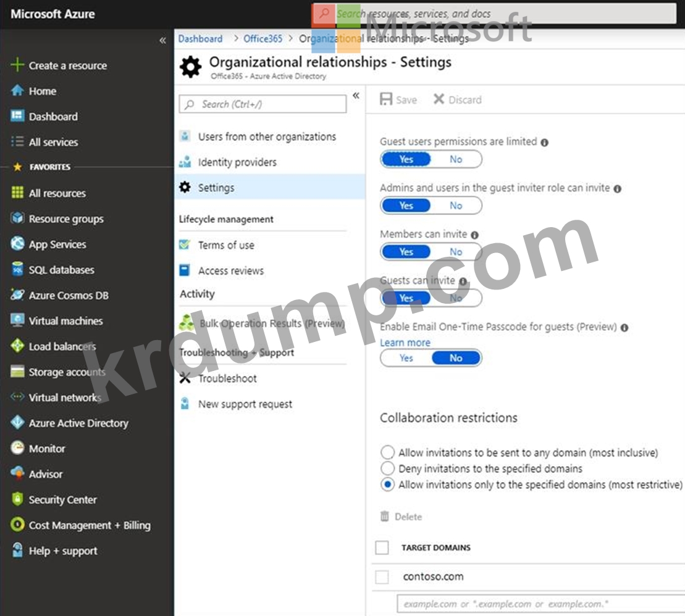
Task: Click the Save button
Action: [x=398, y=100]
